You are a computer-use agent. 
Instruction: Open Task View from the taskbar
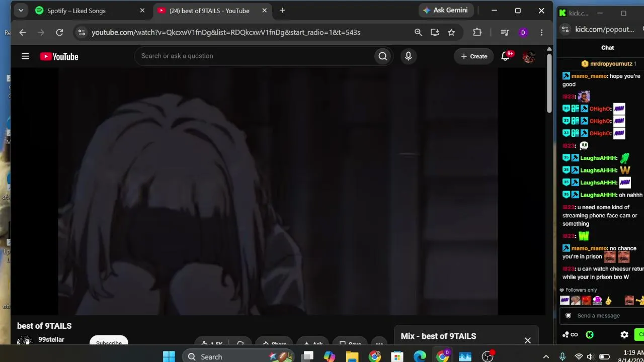click(307, 356)
